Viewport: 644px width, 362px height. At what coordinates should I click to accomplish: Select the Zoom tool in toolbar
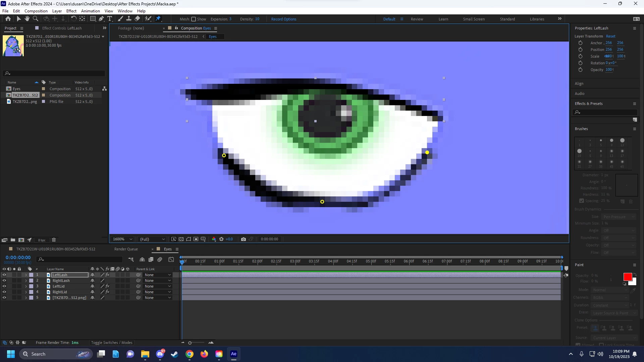coord(36,19)
